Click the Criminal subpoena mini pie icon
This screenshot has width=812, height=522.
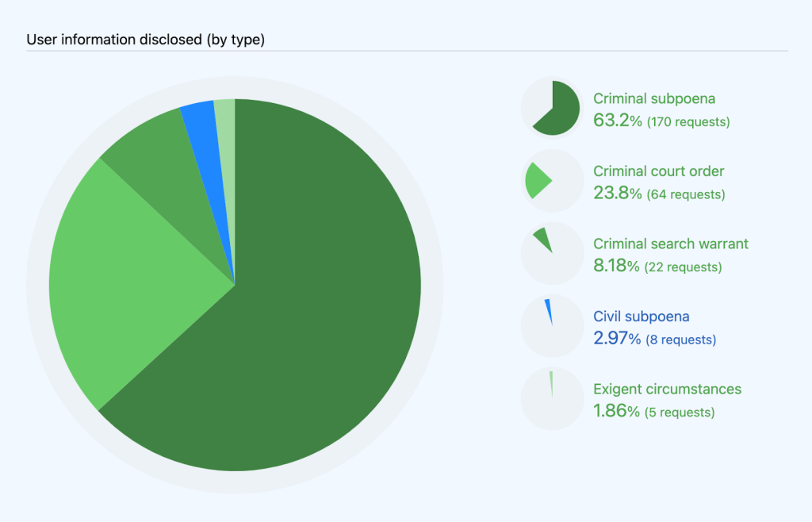[553, 109]
